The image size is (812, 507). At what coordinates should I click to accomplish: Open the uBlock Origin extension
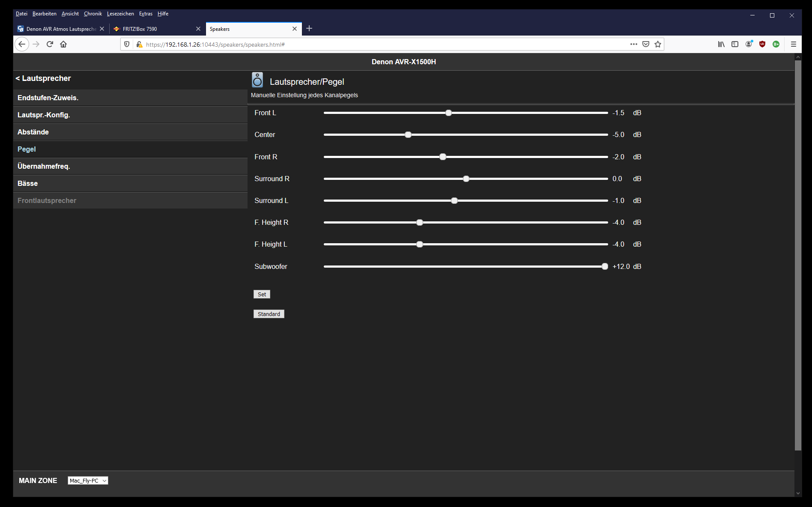762,44
